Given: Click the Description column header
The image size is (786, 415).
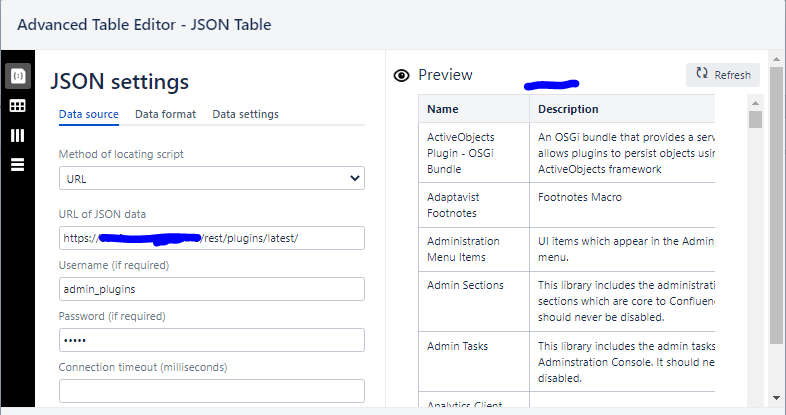Looking at the screenshot, I should 622,109.
